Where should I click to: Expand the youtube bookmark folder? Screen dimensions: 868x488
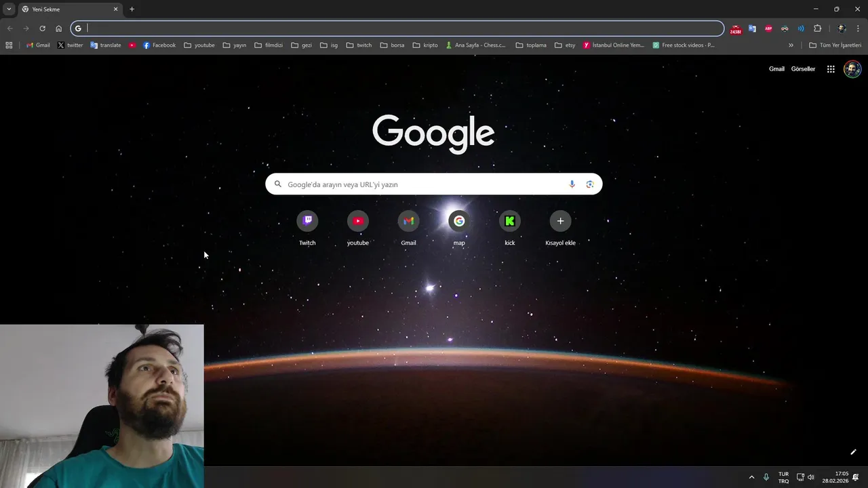coord(199,45)
